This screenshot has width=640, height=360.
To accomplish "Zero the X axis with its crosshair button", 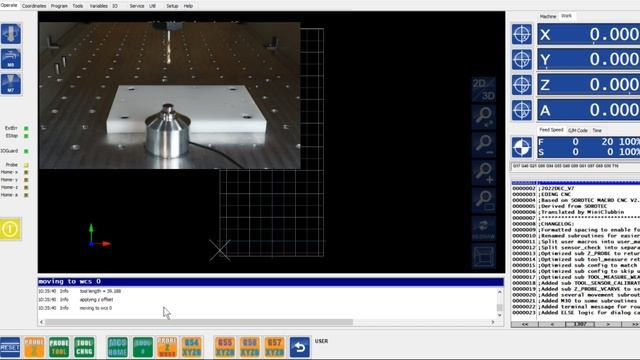I will pos(522,34).
